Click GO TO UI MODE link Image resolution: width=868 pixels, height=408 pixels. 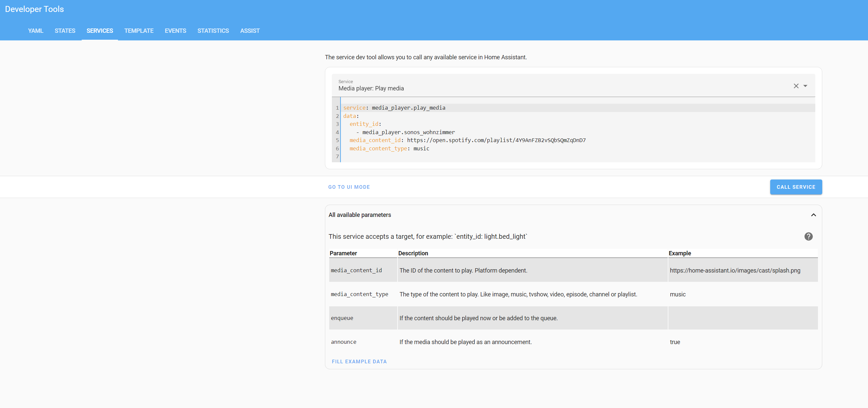(349, 187)
